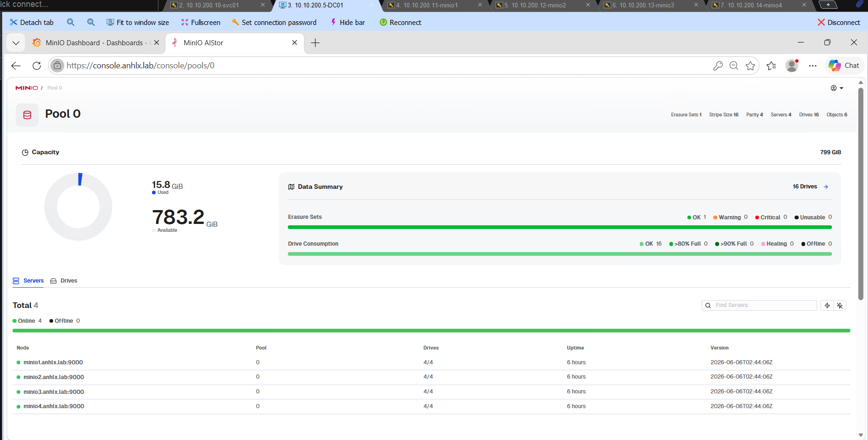The image size is (868, 440).
Task: Click the Find Servers search field
Action: pyautogui.click(x=759, y=305)
